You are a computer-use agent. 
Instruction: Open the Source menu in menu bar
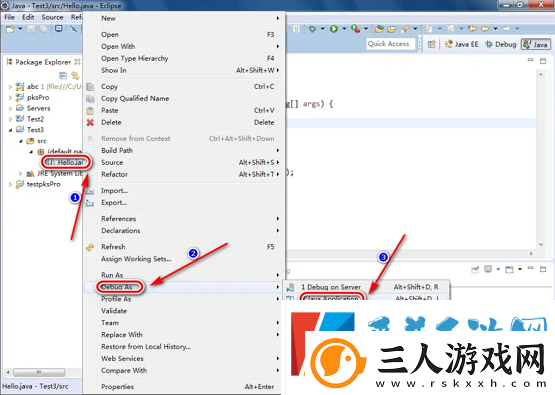52,17
